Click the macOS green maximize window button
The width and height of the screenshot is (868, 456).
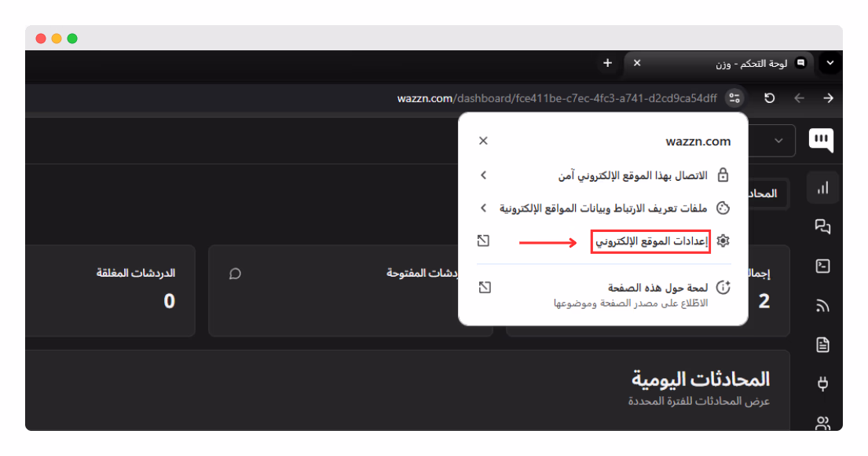tap(72, 39)
